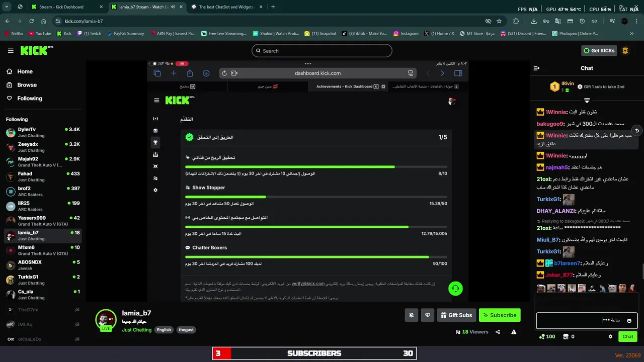The image size is (644, 362).
Task: Open brof2 channel in Following list
Action: [x=43, y=192]
